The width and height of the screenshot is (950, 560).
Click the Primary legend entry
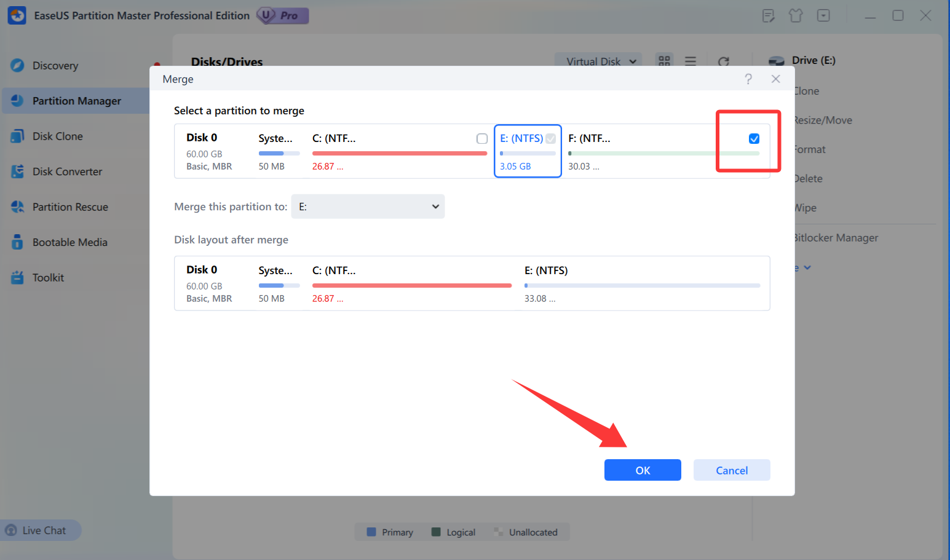pyautogui.click(x=390, y=532)
